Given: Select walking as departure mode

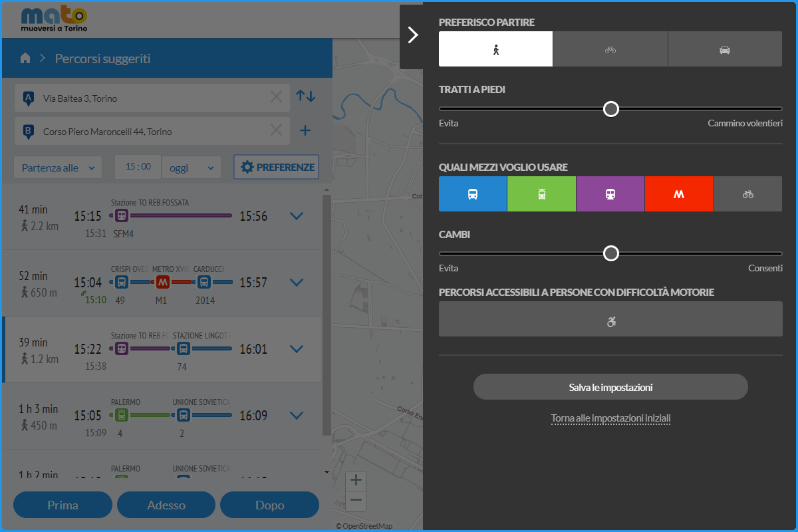Looking at the screenshot, I should tap(495, 50).
